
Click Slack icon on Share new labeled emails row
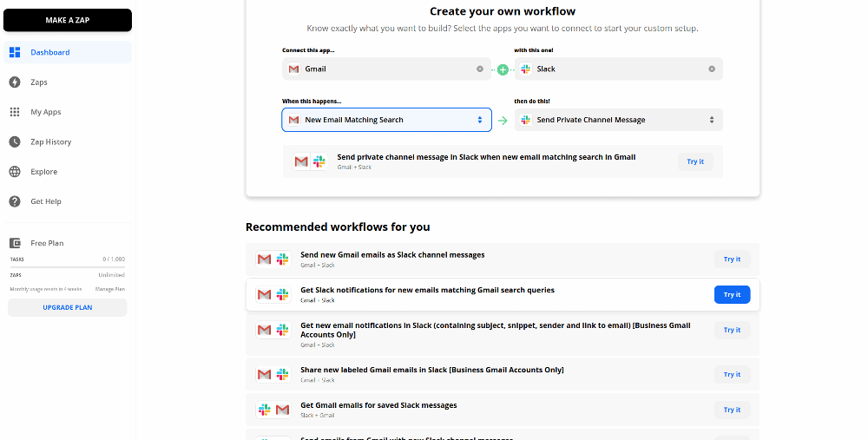tap(283, 374)
